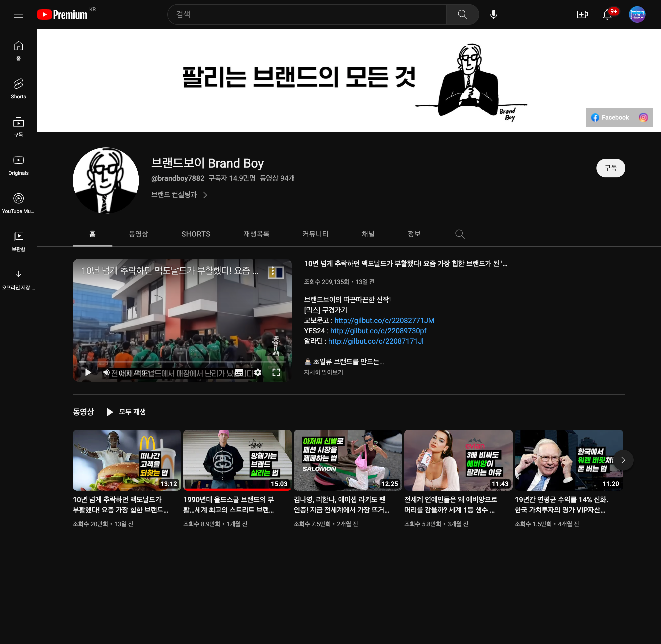Image resolution: width=661 pixels, height=644 pixels.
Task: Toggle subtitles on featured video
Action: click(x=239, y=372)
